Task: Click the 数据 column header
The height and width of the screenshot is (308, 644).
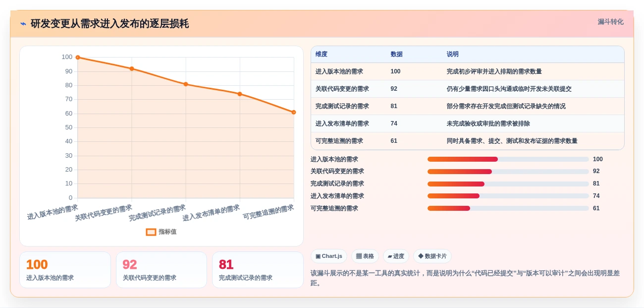Action: 396,54
